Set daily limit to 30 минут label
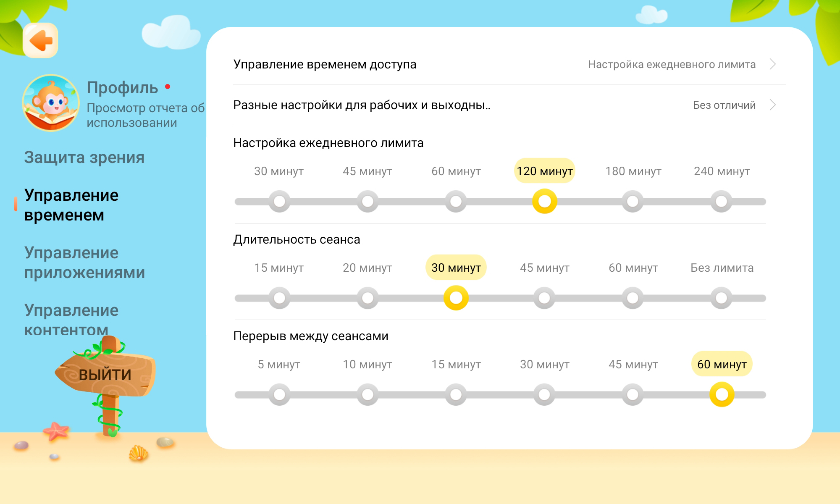 [x=279, y=171]
